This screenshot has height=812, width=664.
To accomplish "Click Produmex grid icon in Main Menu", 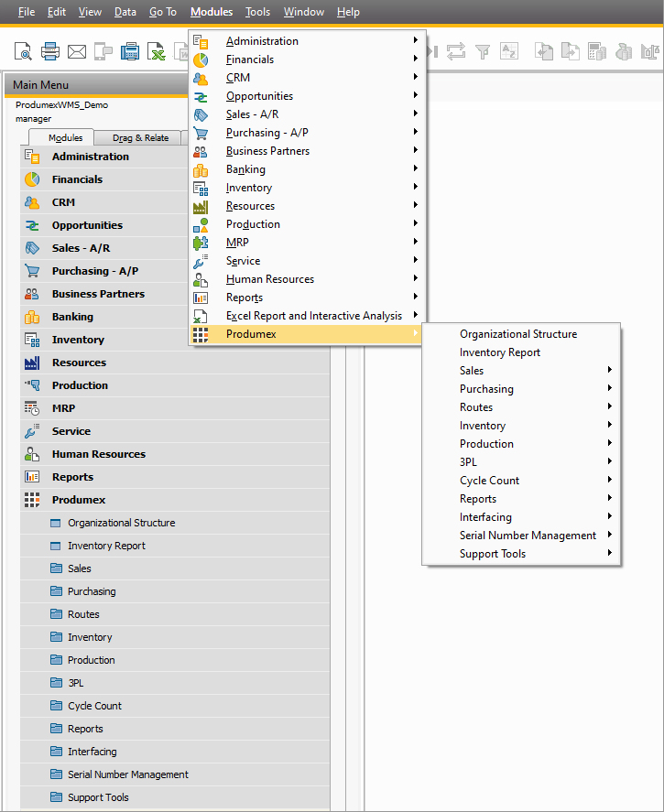I will point(32,500).
